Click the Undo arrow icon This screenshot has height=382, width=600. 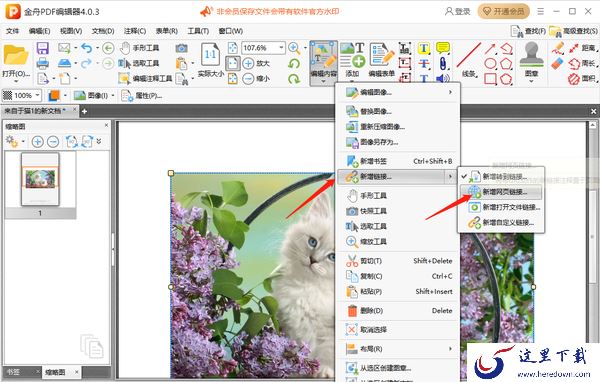tap(86, 48)
